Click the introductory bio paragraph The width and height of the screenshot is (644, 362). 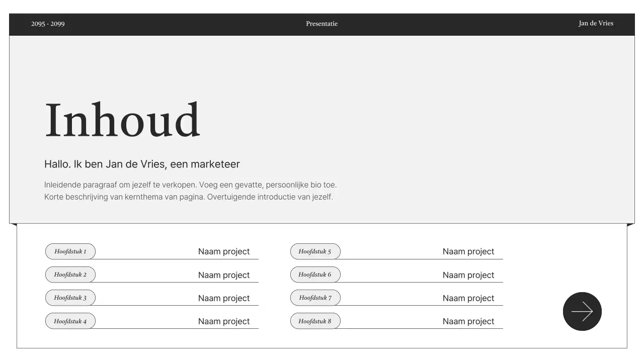click(x=190, y=191)
